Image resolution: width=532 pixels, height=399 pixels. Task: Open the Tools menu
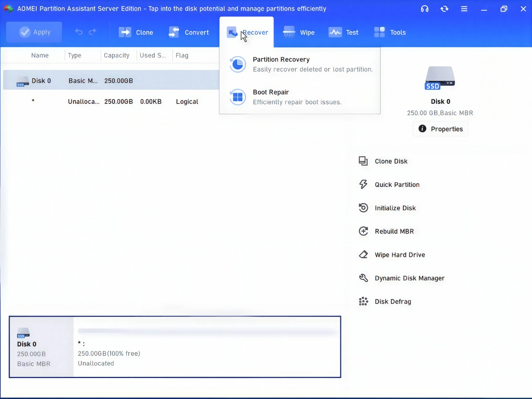pos(390,33)
